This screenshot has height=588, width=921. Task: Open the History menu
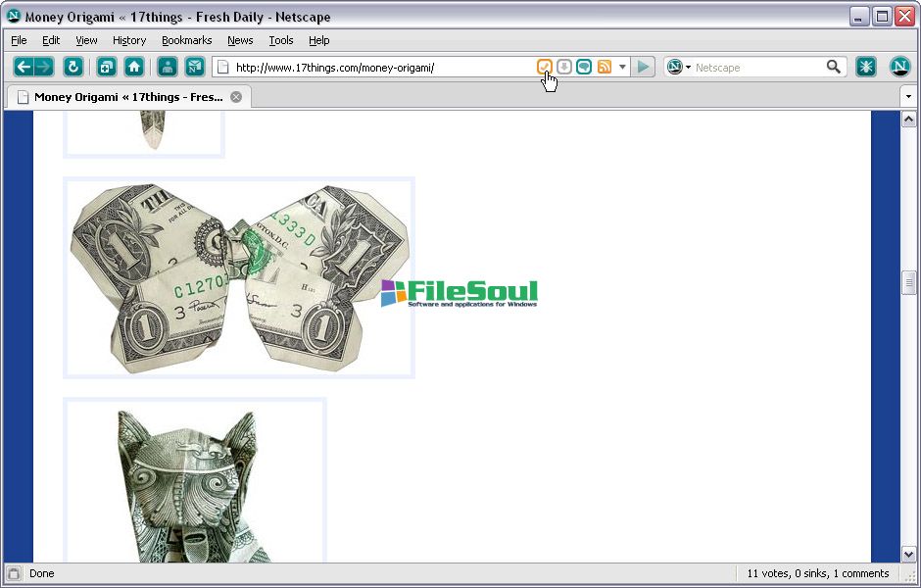pos(129,40)
